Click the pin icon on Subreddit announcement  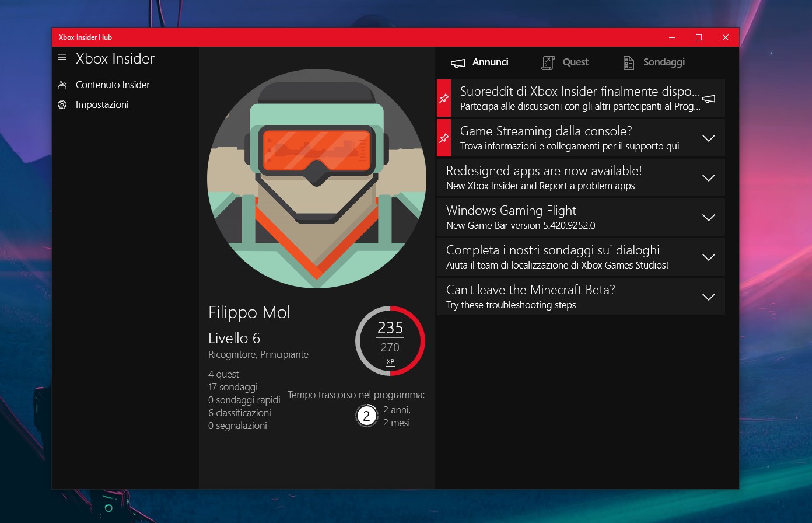(444, 98)
